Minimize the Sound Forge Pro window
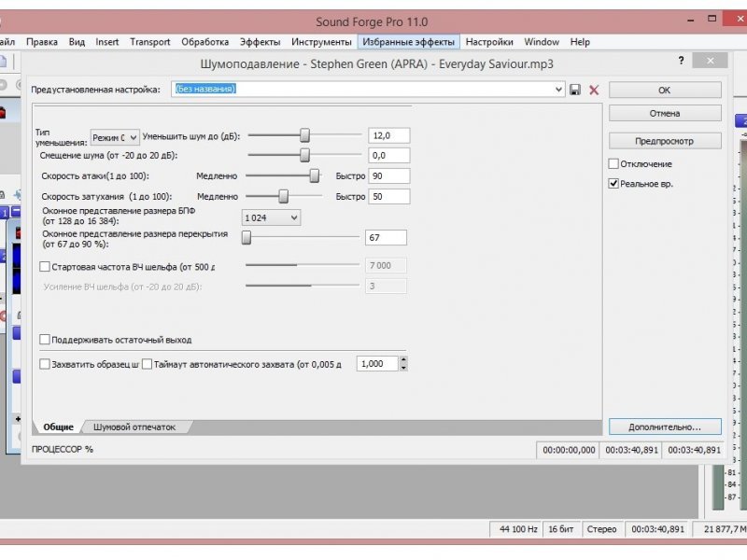The image size is (747, 560). click(x=690, y=21)
